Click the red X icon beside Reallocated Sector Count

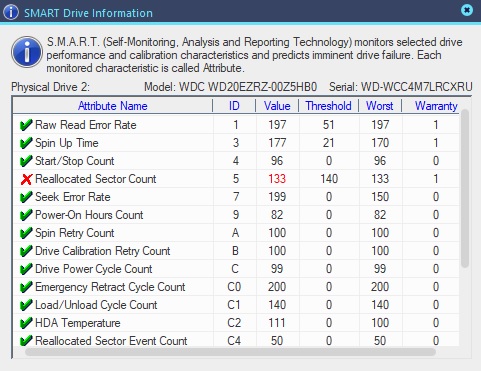26,179
